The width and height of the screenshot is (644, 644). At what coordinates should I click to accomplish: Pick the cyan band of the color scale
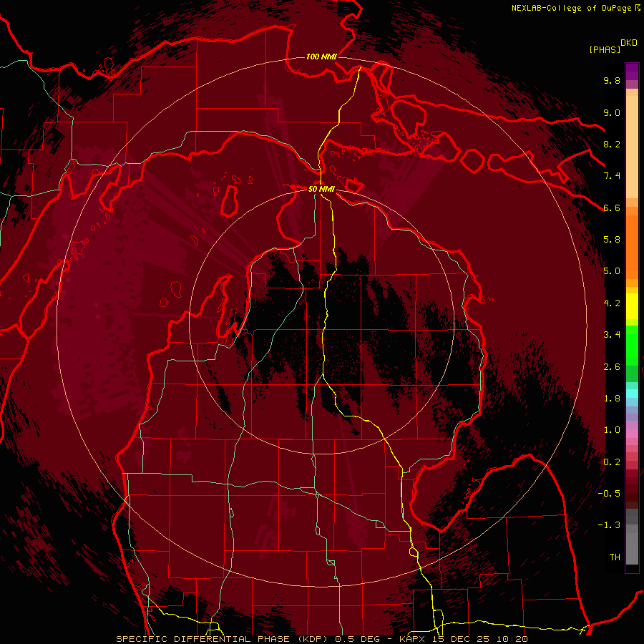pos(632,394)
